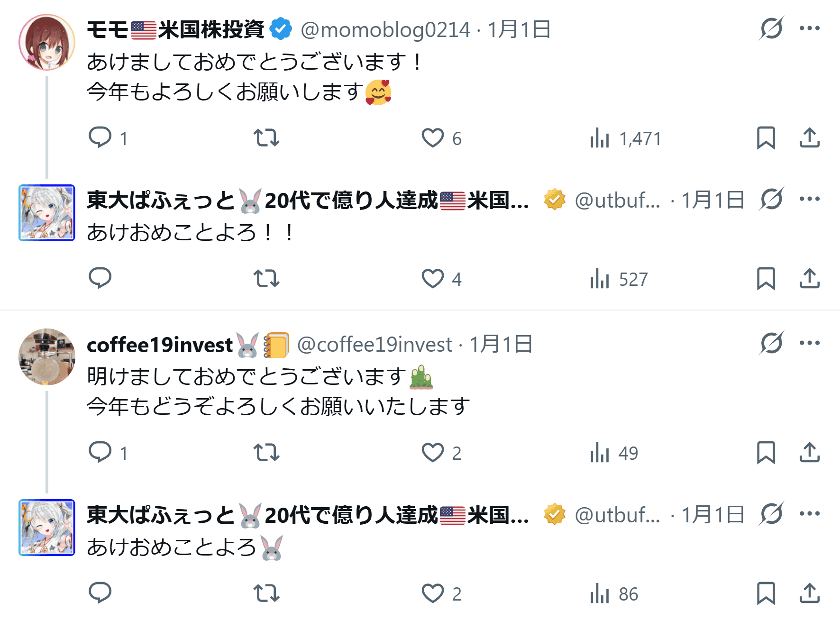Open the @momoblog0214 profile handle
The height and width of the screenshot is (620, 840).
click(385, 30)
